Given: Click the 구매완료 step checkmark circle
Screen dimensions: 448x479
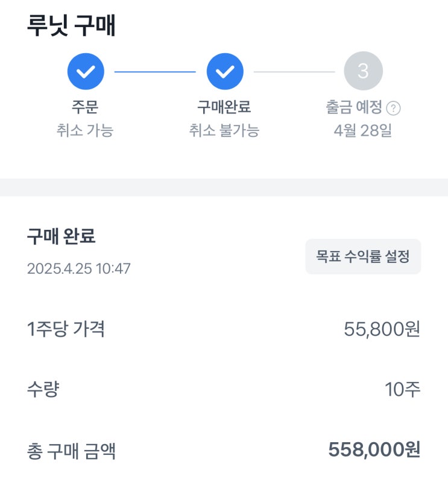Looking at the screenshot, I should point(225,72).
